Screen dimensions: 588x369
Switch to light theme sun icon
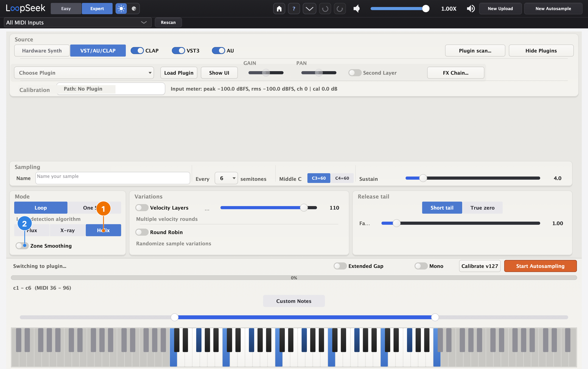point(121,9)
